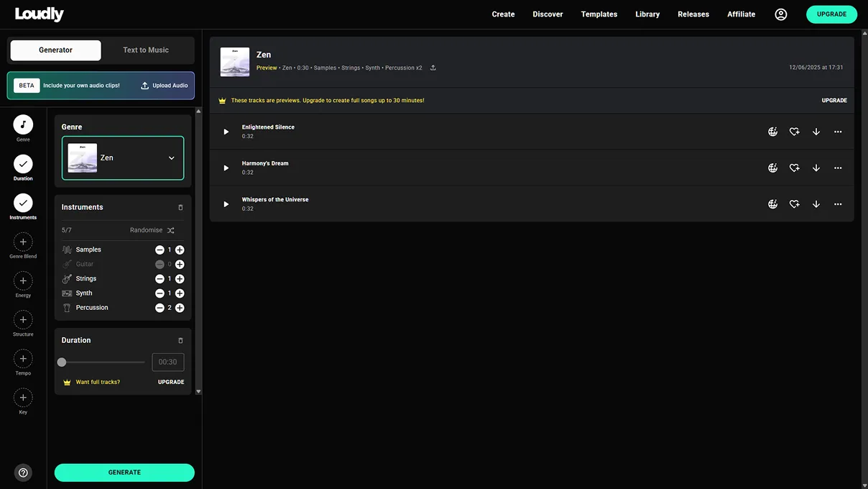Viewport: 868px width, 489px height.
Task: Increase the Strings instrument count
Action: click(x=180, y=278)
